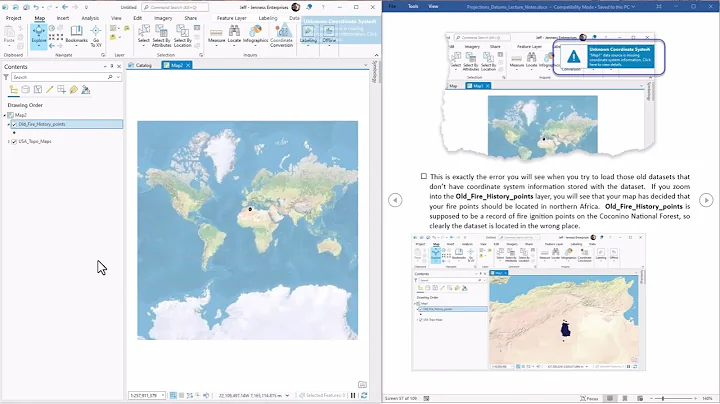Viewport: 720px width, 404px height.
Task: Open the Feature Layer contextual tab
Action: [231, 18]
